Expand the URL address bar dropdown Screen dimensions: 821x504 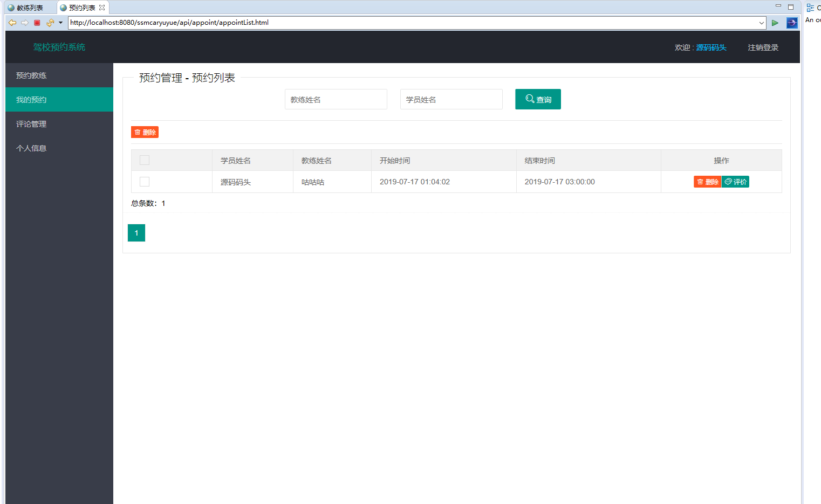click(761, 23)
